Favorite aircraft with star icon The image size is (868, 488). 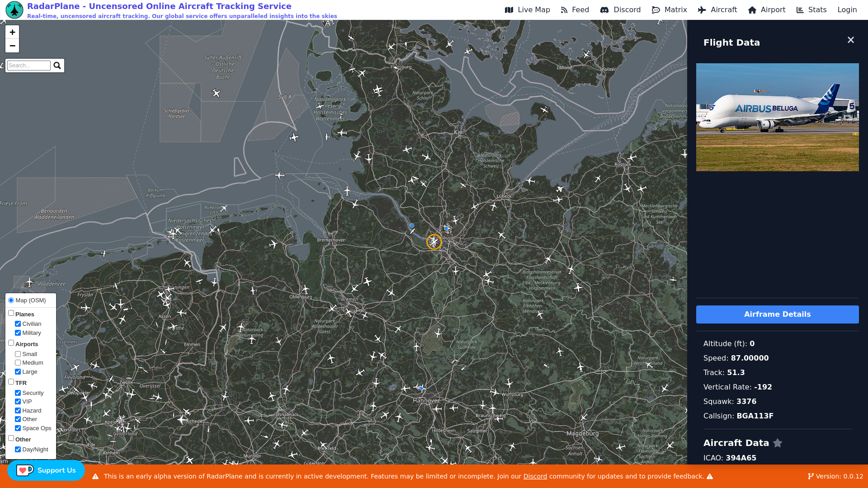pos(778,443)
